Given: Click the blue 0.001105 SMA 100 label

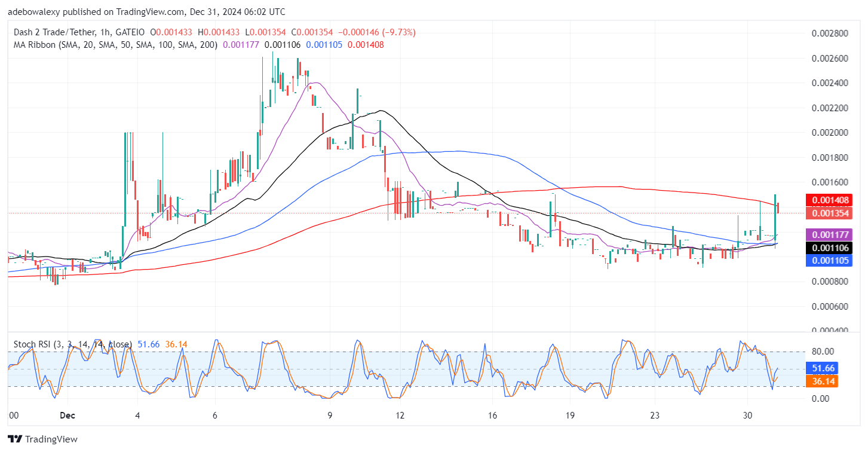Looking at the screenshot, I should point(829,261).
